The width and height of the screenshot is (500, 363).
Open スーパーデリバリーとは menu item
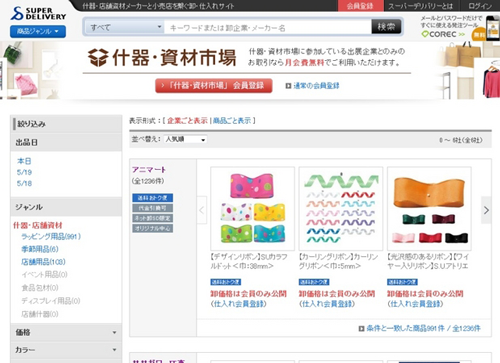[x=421, y=6]
